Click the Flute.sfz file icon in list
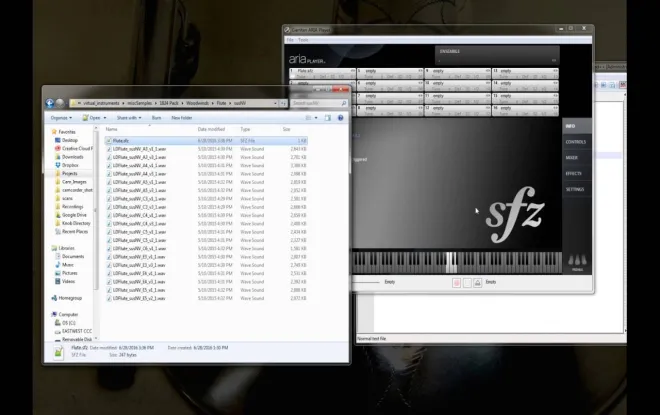 coord(109,141)
